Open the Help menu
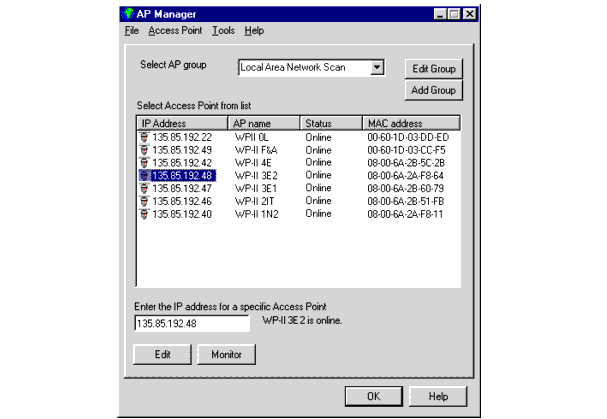The image size is (607, 419). point(254,31)
